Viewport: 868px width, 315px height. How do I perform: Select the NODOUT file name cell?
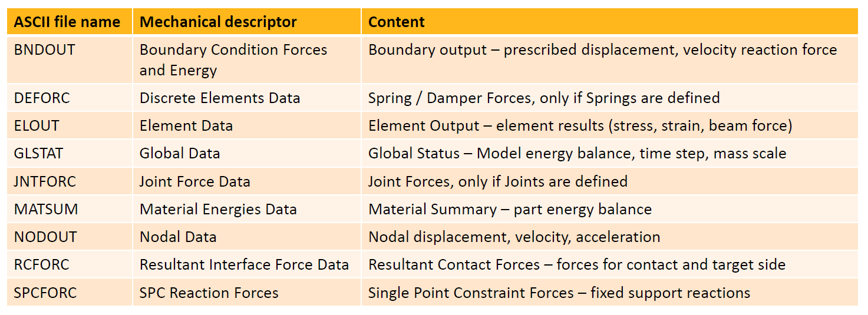pos(70,237)
